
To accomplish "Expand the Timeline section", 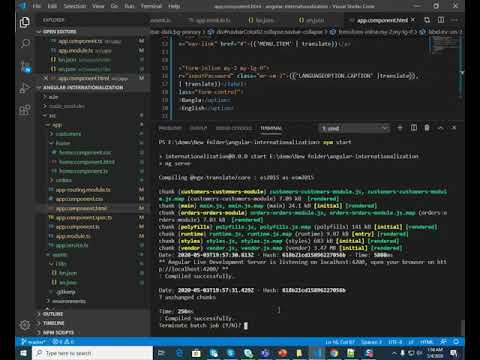I will 53,323.
